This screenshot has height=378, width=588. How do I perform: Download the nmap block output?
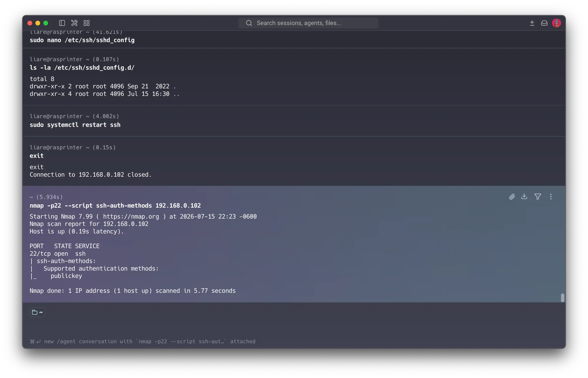click(524, 196)
